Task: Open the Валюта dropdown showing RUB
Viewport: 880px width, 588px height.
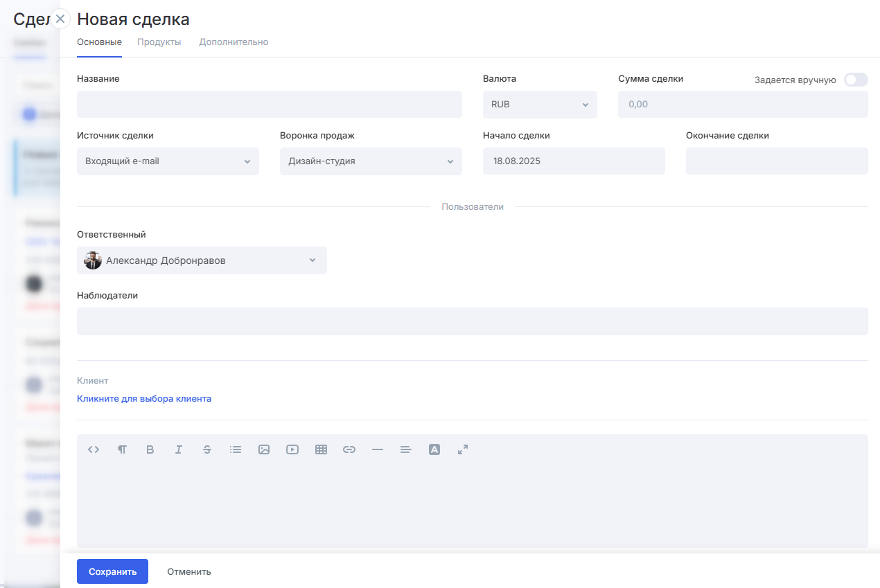Action: (x=539, y=105)
